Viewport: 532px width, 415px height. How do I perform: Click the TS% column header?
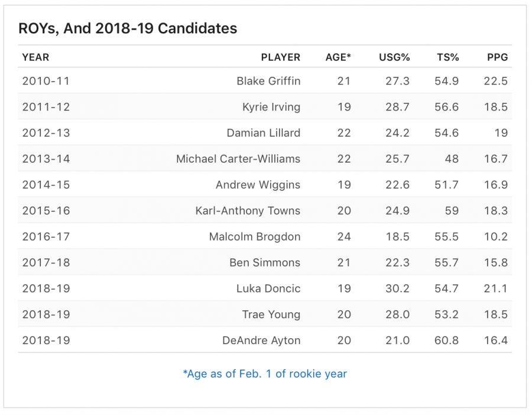point(447,57)
